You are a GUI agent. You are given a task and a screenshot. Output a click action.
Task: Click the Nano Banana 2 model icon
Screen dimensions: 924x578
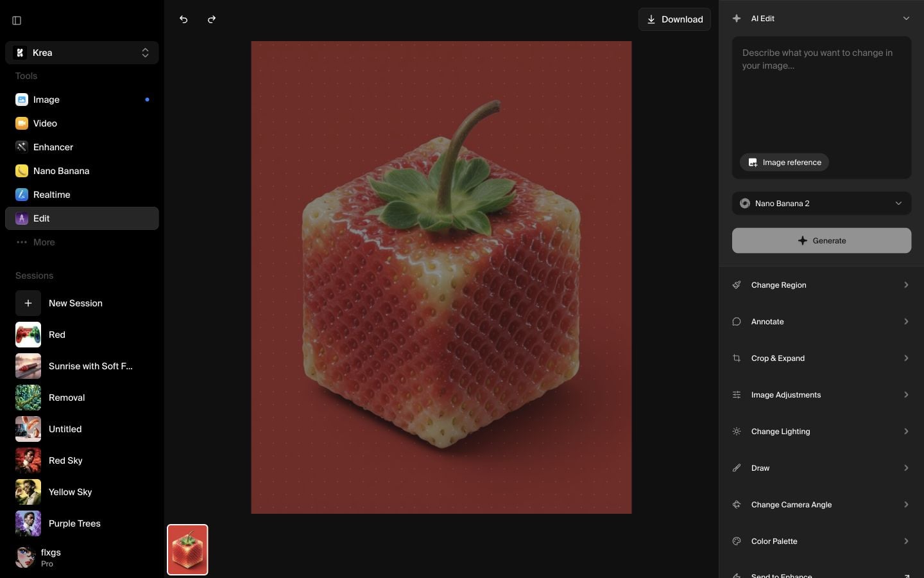745,204
